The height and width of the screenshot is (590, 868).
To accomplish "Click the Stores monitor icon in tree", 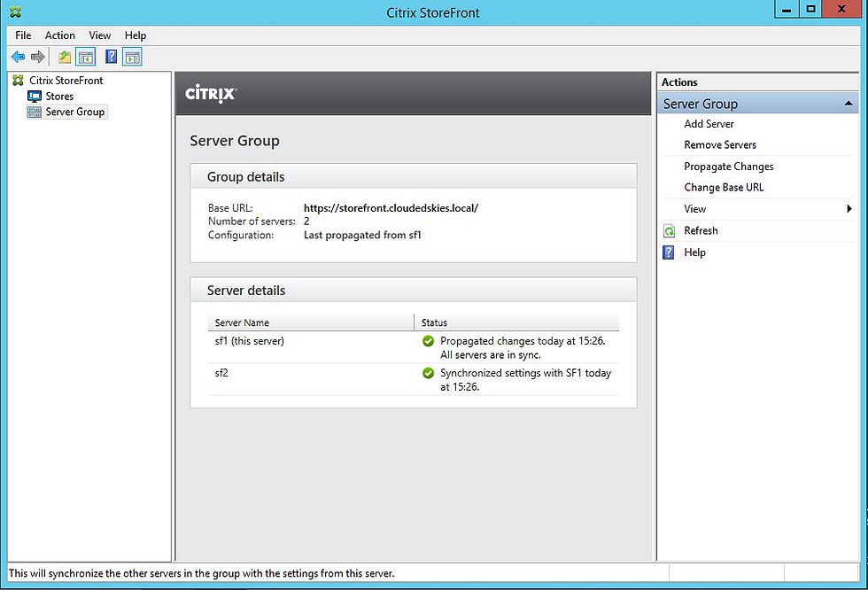I will 35,97.
